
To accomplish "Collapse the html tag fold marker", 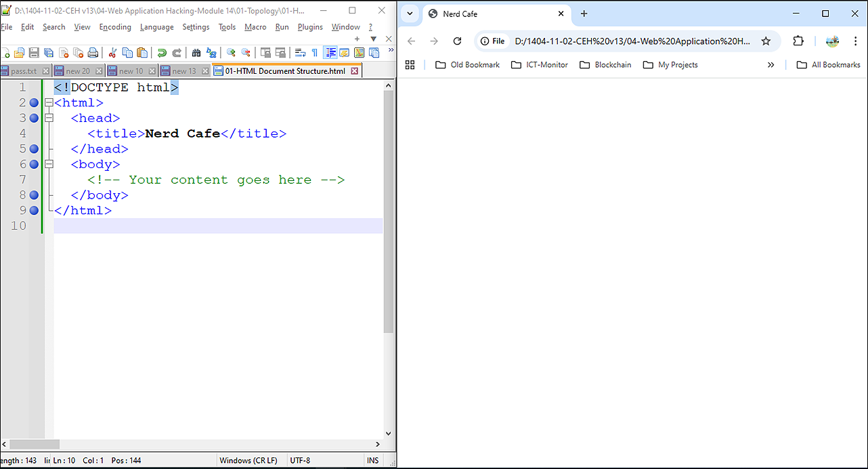I will 48,103.
